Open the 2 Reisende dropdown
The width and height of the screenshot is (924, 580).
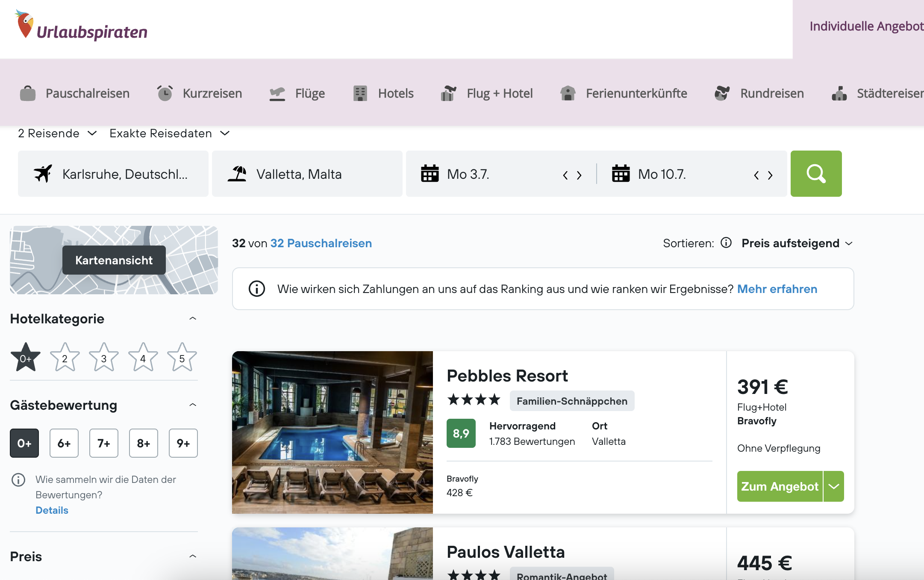pos(57,133)
